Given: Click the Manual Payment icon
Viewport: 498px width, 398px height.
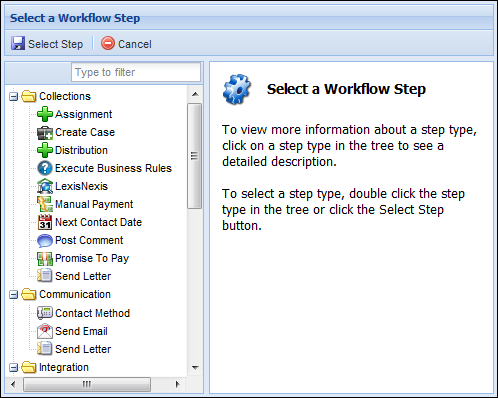Looking at the screenshot, I should pos(45,204).
